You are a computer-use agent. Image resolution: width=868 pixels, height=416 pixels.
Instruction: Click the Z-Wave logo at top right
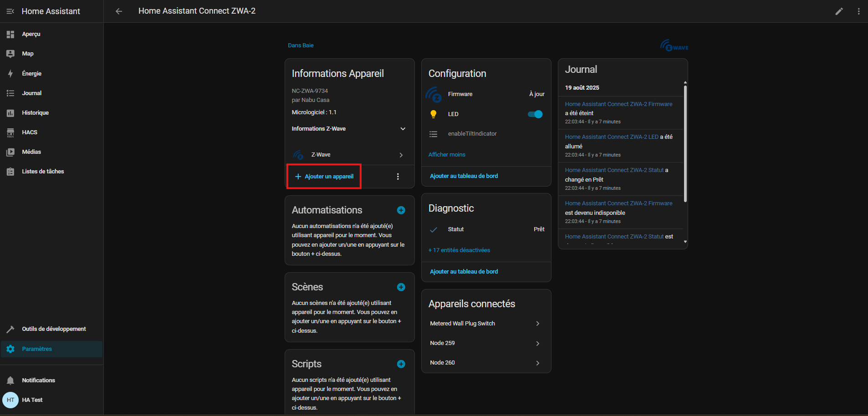point(674,46)
